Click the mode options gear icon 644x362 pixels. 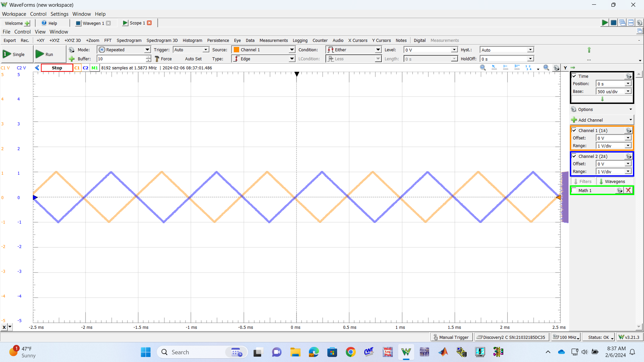(71, 50)
